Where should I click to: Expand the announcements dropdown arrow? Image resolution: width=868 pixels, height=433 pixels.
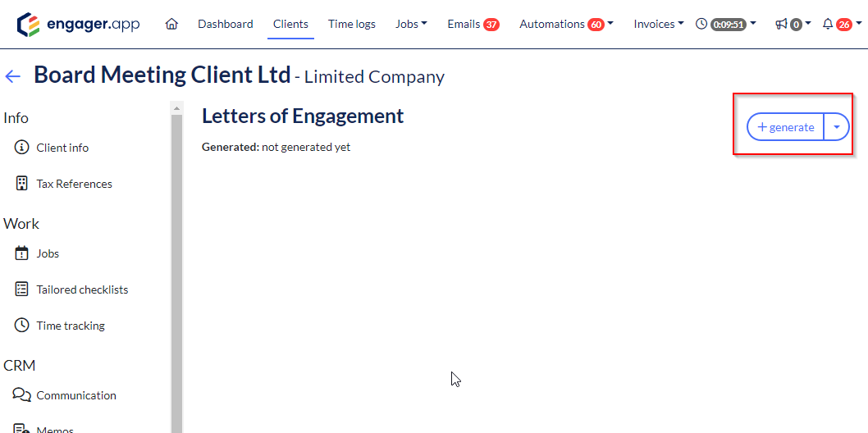[x=807, y=24]
